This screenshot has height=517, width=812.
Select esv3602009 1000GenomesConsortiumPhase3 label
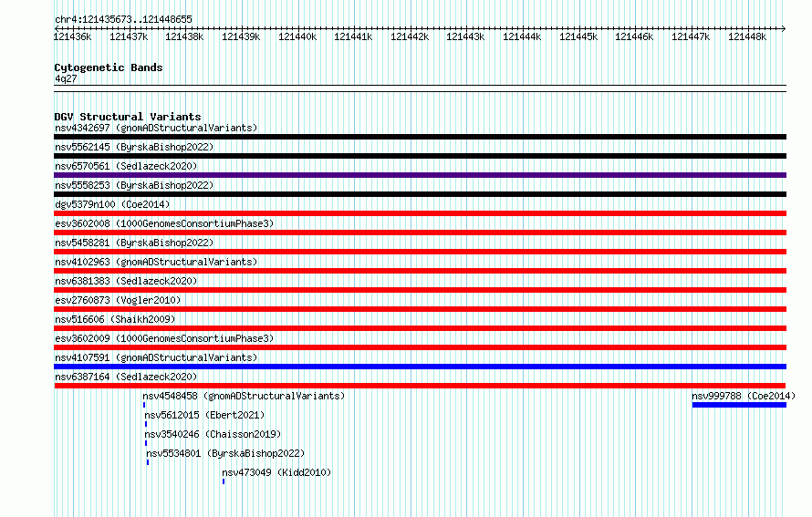tap(164, 338)
